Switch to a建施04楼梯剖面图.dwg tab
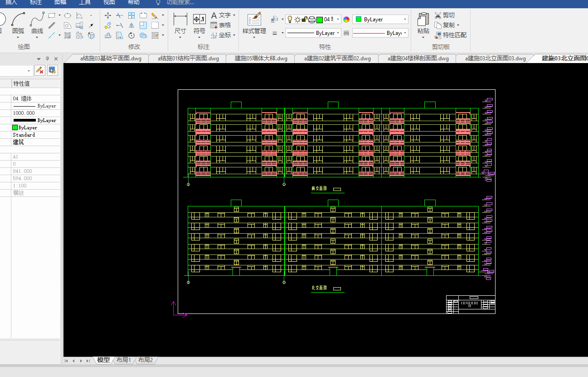 (x=418, y=58)
